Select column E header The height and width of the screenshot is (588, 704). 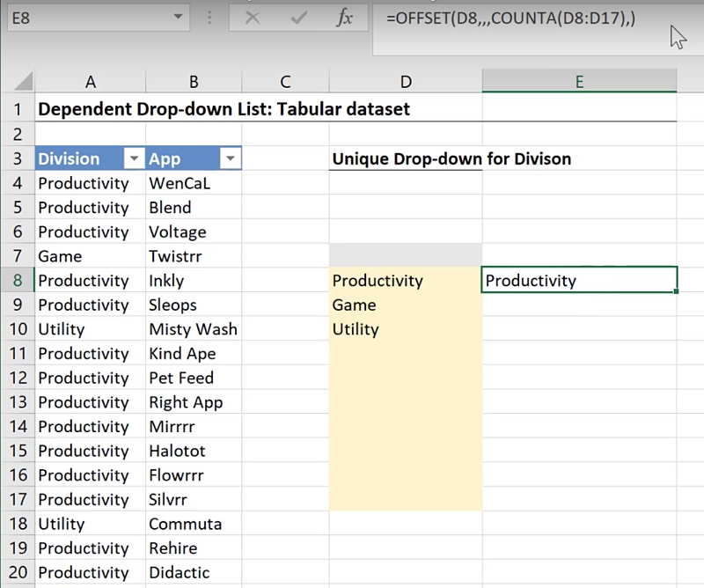(x=579, y=82)
